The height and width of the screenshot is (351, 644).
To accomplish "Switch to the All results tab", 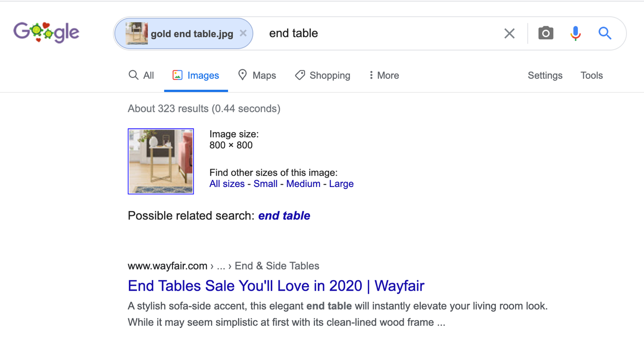I will pyautogui.click(x=141, y=75).
